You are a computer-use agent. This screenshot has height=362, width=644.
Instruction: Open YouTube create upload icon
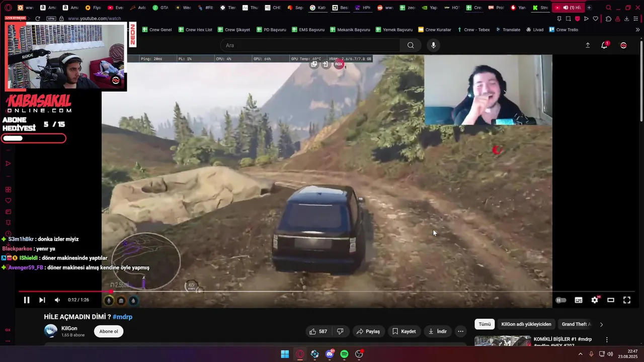[x=588, y=45]
